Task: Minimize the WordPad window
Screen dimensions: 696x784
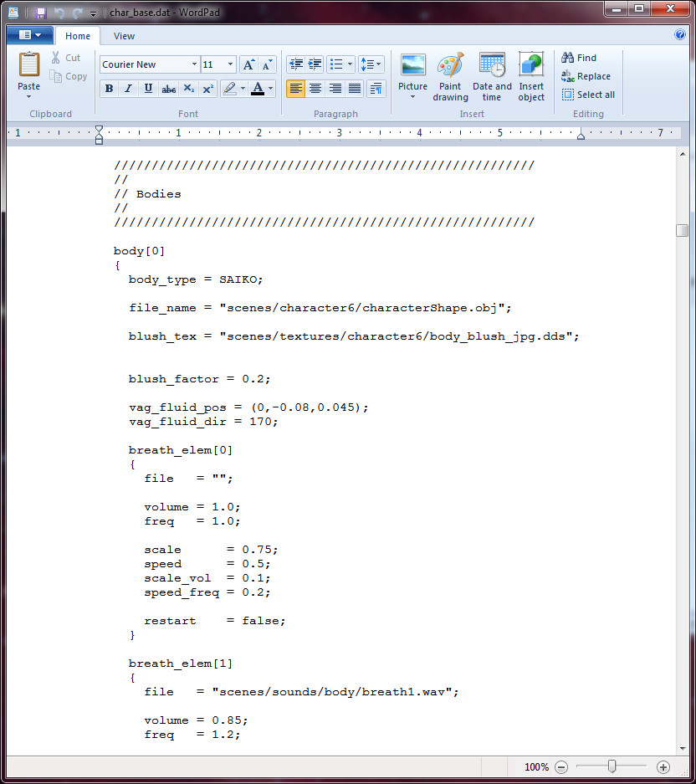Action: [x=617, y=8]
